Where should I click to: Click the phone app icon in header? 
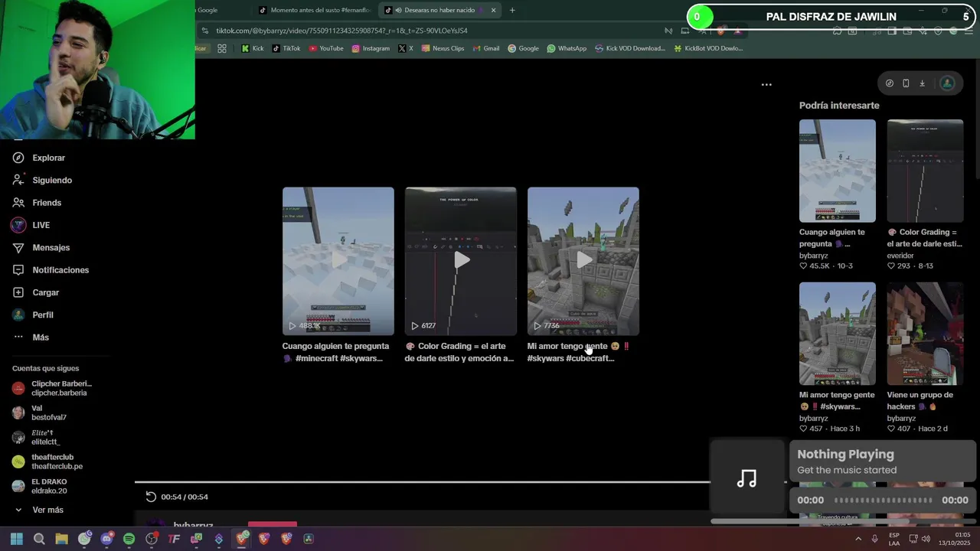coord(906,83)
